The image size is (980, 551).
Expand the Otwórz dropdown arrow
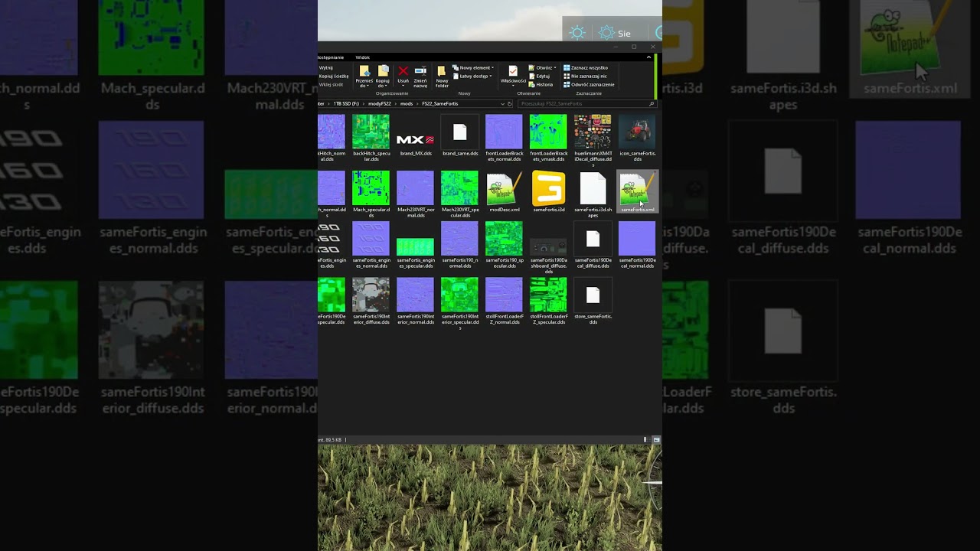[x=554, y=68]
